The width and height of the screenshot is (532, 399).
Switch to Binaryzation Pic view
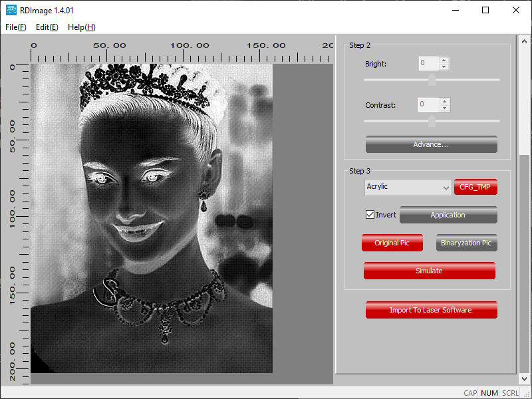466,243
